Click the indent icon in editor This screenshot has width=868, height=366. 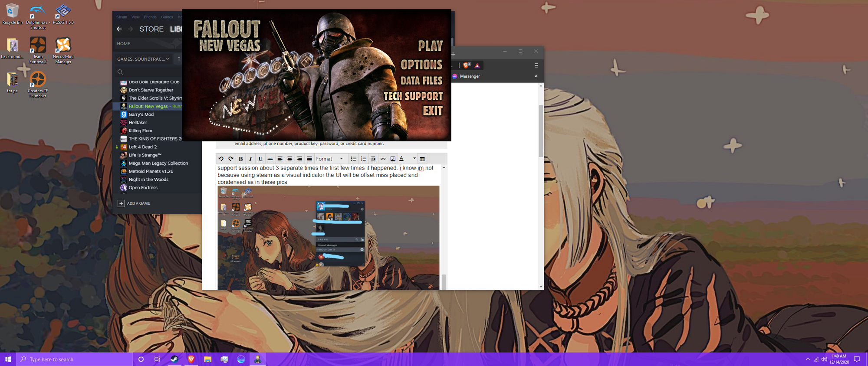pos(373,159)
